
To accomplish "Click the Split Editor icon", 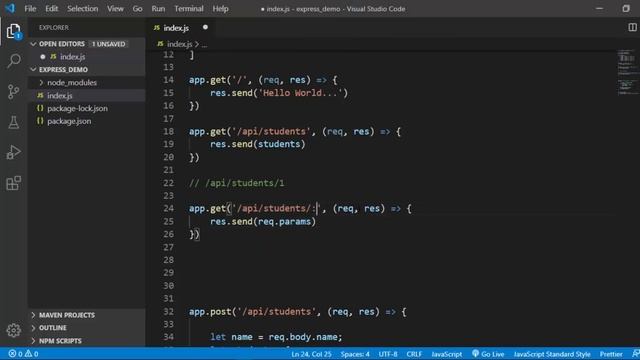I will pyautogui.click(x=632, y=27).
